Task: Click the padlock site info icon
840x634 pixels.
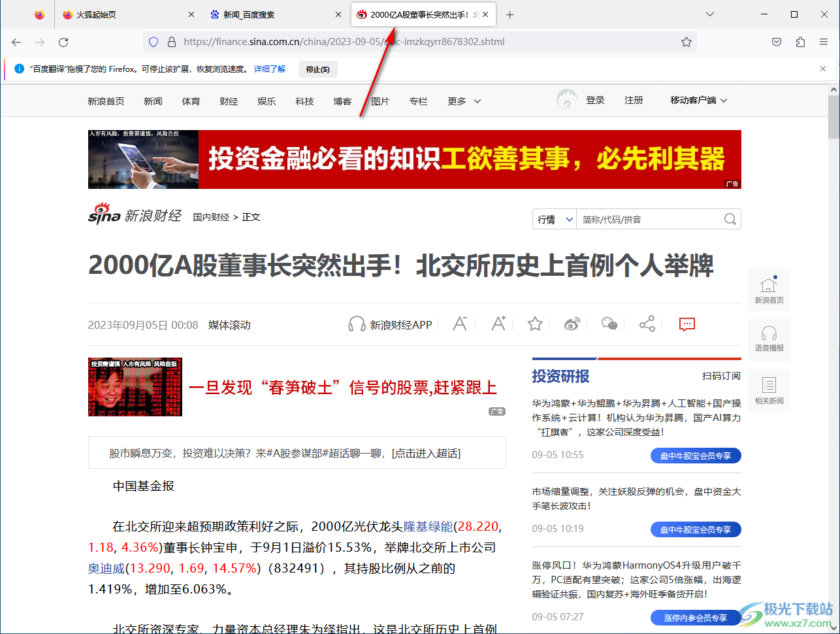Action: click(172, 42)
